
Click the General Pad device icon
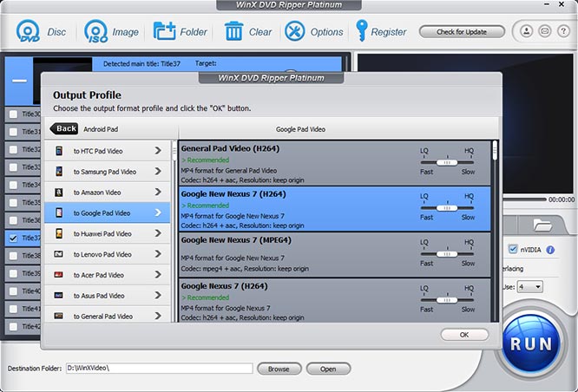[x=59, y=316]
